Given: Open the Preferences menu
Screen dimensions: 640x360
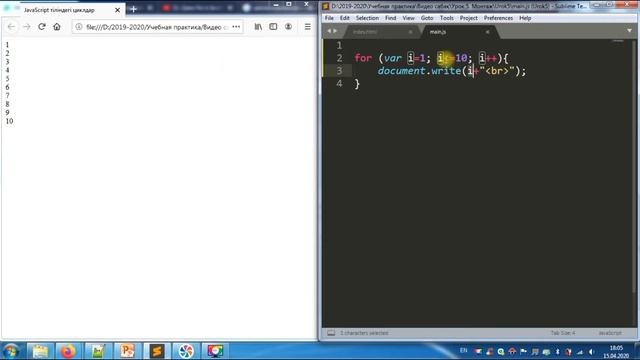Looking at the screenshot, I should pos(498,18).
